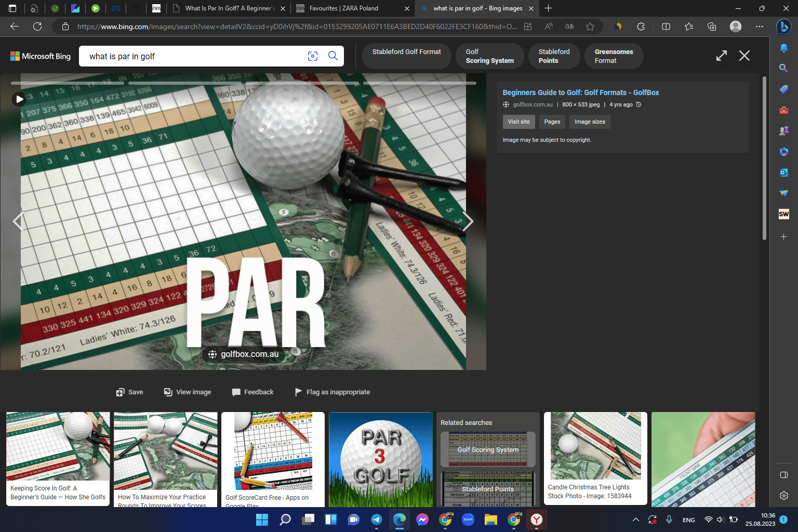Play the image slideshow

19,99
